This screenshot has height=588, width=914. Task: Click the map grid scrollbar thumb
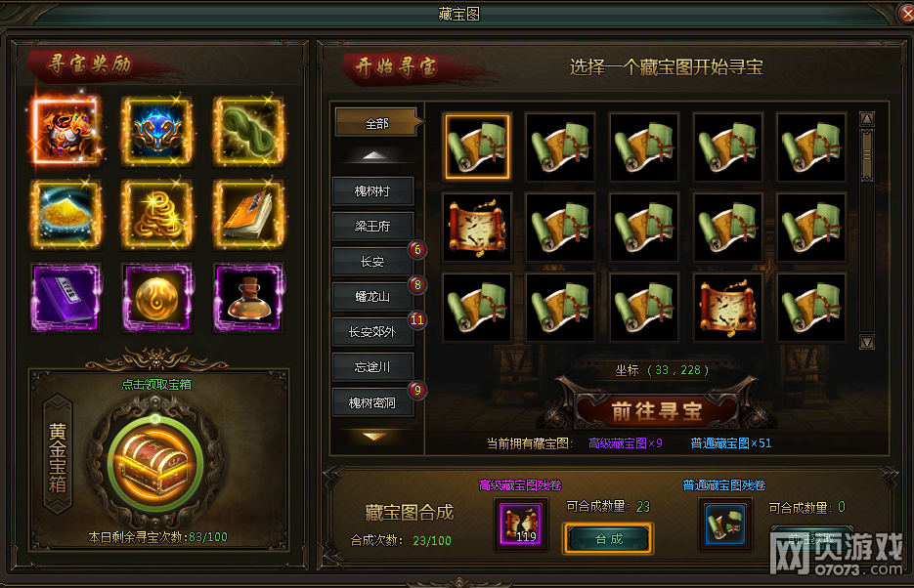click(867, 155)
